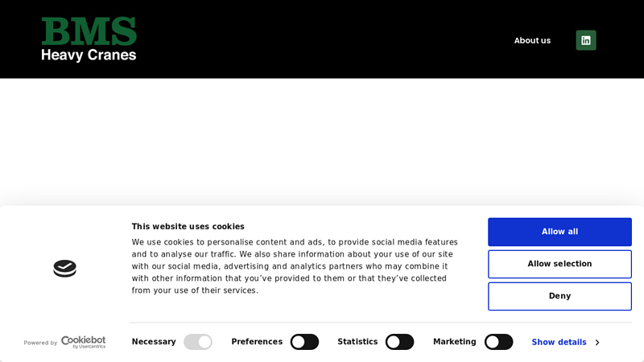Toggle the Necessary cookies switch

(x=197, y=342)
